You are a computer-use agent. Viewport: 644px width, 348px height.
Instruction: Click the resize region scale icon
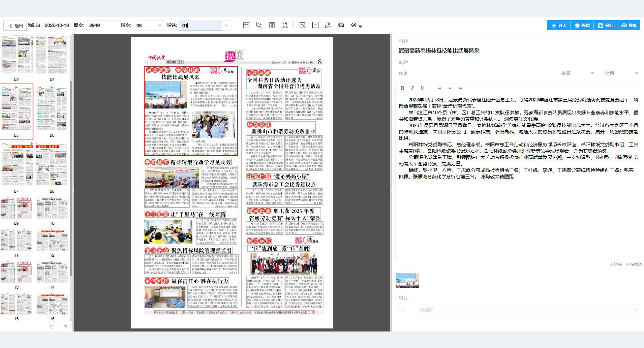click(328, 25)
